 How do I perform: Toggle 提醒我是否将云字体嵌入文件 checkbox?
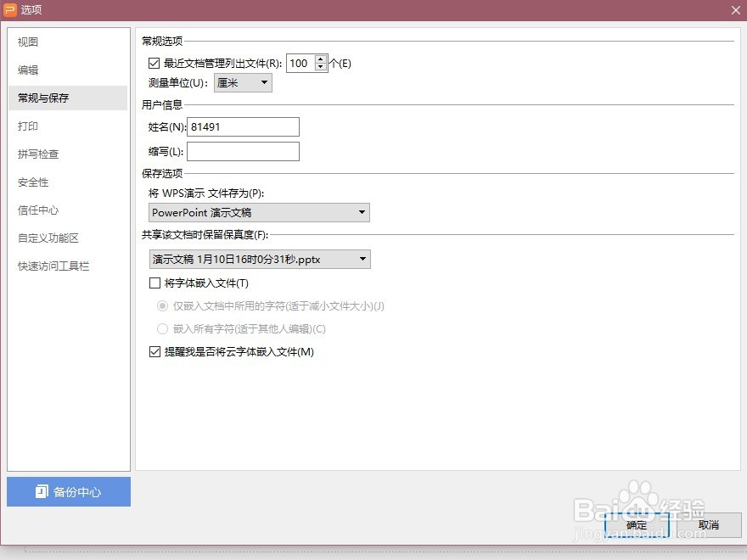point(154,352)
